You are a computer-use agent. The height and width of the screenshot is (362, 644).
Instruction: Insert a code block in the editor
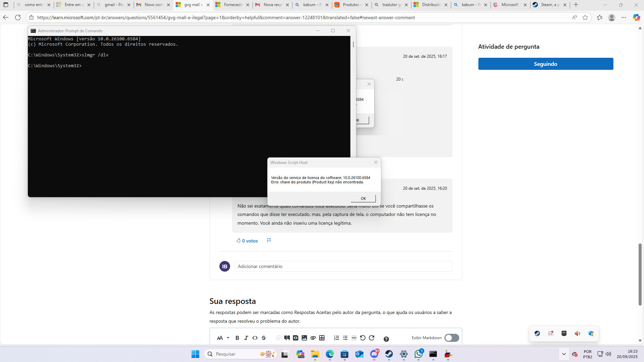pos(296,338)
